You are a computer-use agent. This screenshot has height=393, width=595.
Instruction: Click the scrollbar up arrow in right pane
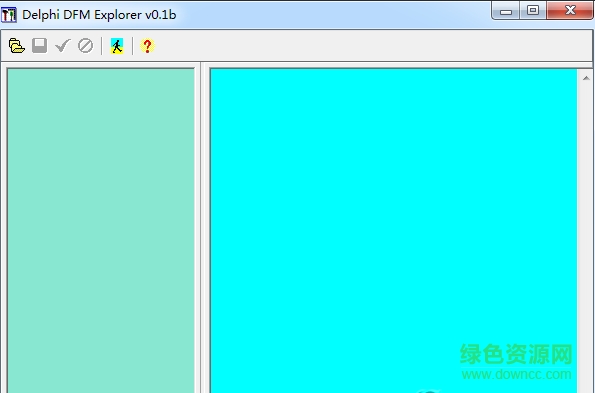pos(586,78)
